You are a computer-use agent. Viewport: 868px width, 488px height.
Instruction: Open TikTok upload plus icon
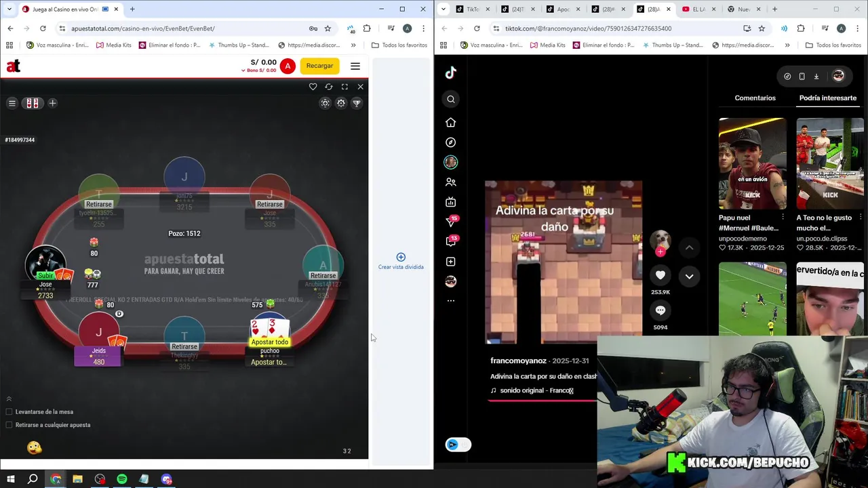[x=451, y=262]
